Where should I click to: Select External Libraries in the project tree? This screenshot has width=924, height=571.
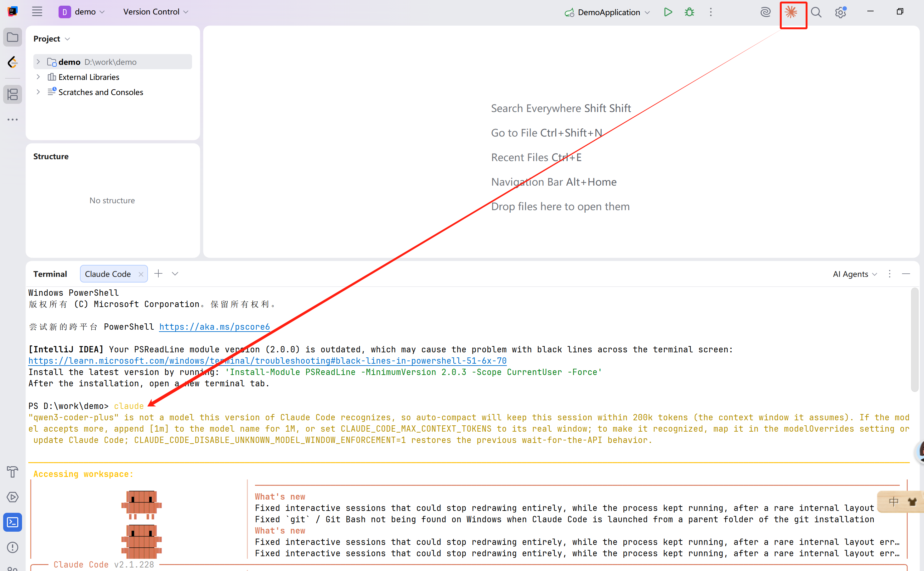(x=88, y=77)
